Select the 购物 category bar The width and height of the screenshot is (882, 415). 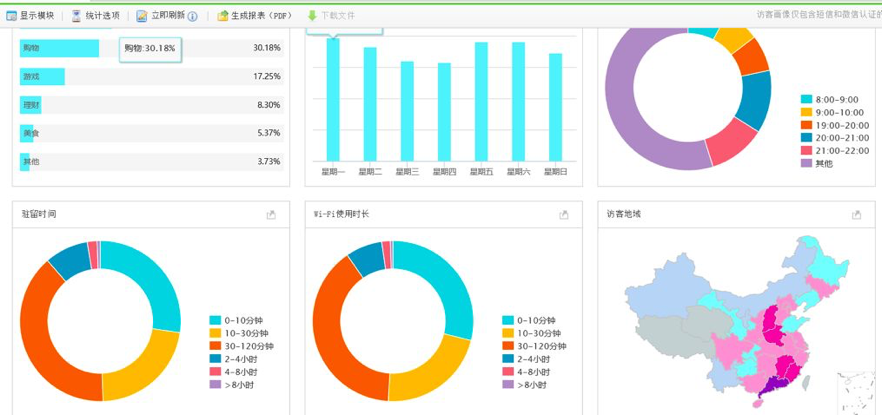click(59, 48)
